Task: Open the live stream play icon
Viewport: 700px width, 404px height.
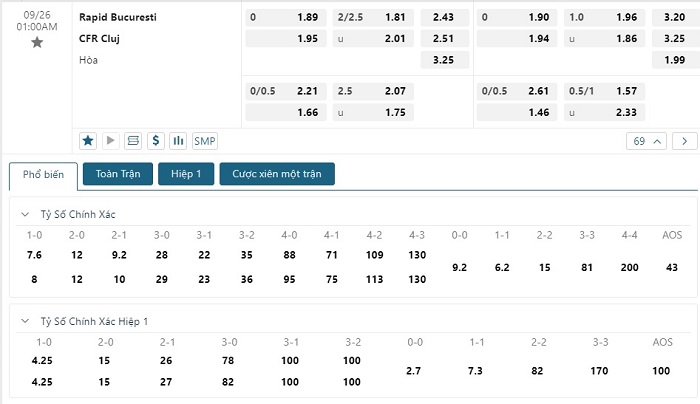Action: pos(110,141)
